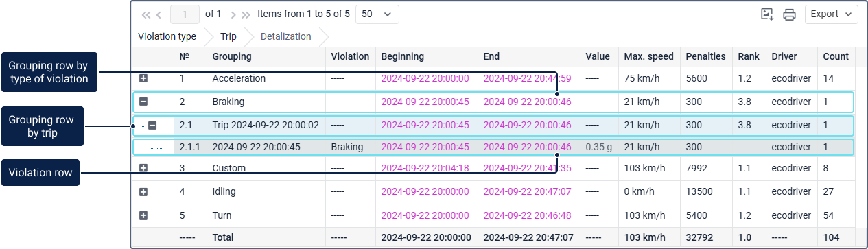The image size is (868, 249).
Task: Select the Trip breadcrumb tab
Action: click(228, 36)
